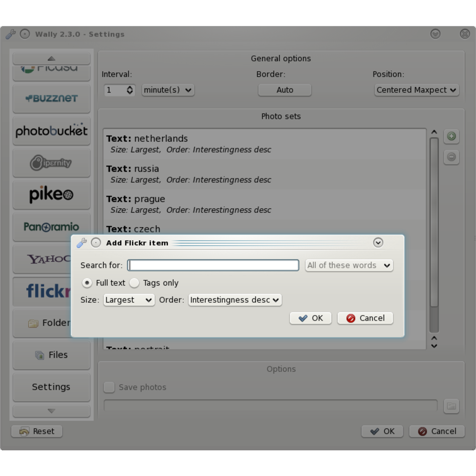
Task: Open the Panoramio photo source
Action: pyautogui.click(x=51, y=226)
